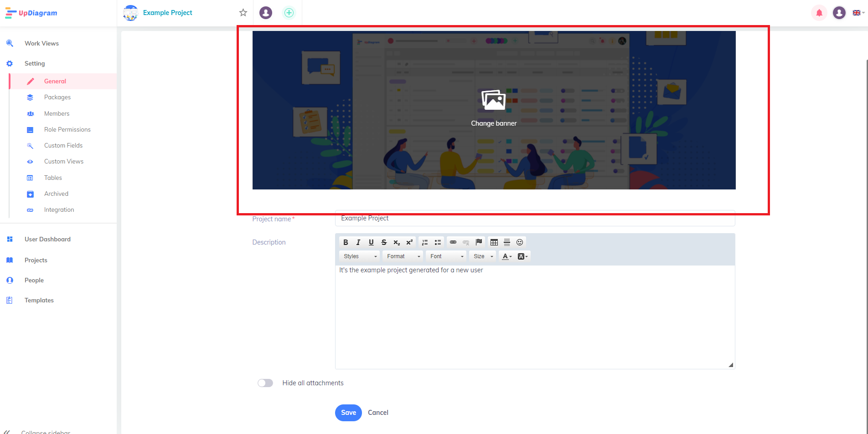This screenshot has height=434, width=868.
Task: Insert a numbered list
Action: coord(425,242)
